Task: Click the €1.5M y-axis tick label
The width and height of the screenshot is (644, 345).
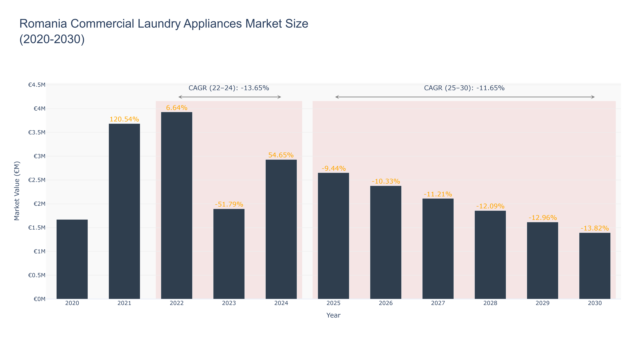Action: coord(37,227)
